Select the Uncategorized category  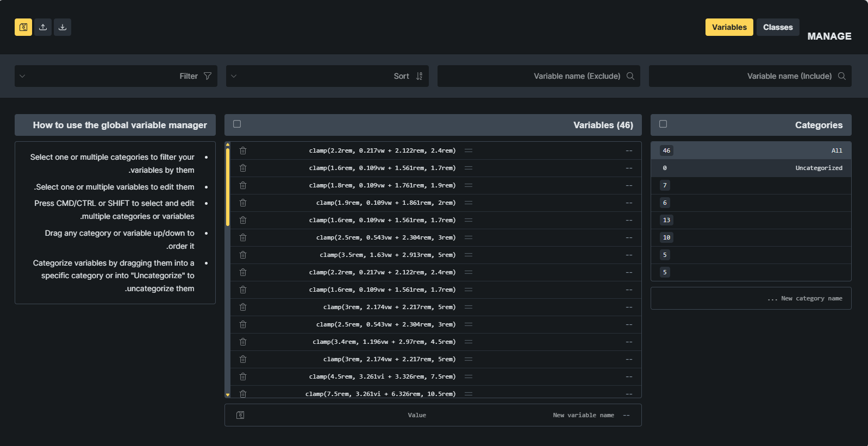point(751,168)
